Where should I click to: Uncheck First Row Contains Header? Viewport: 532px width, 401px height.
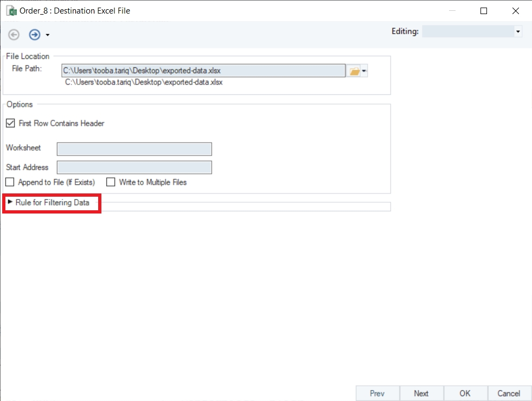pos(10,123)
